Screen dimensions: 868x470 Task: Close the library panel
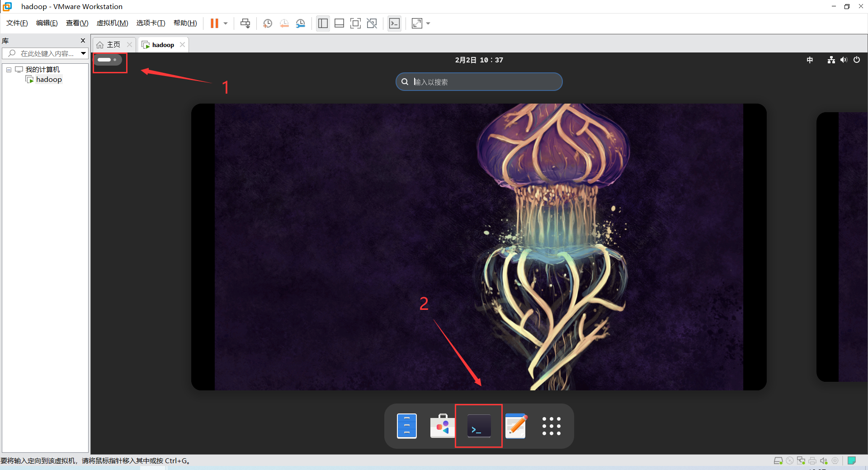click(x=83, y=41)
